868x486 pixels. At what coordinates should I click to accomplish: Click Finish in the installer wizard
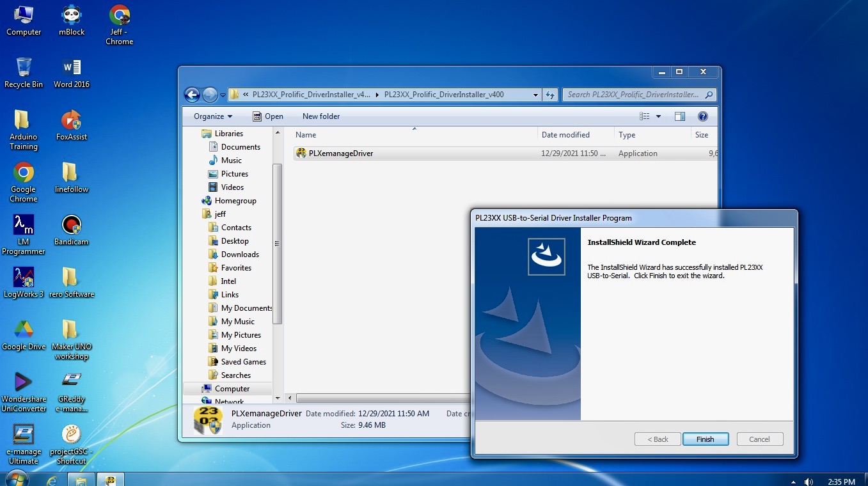pyautogui.click(x=705, y=439)
